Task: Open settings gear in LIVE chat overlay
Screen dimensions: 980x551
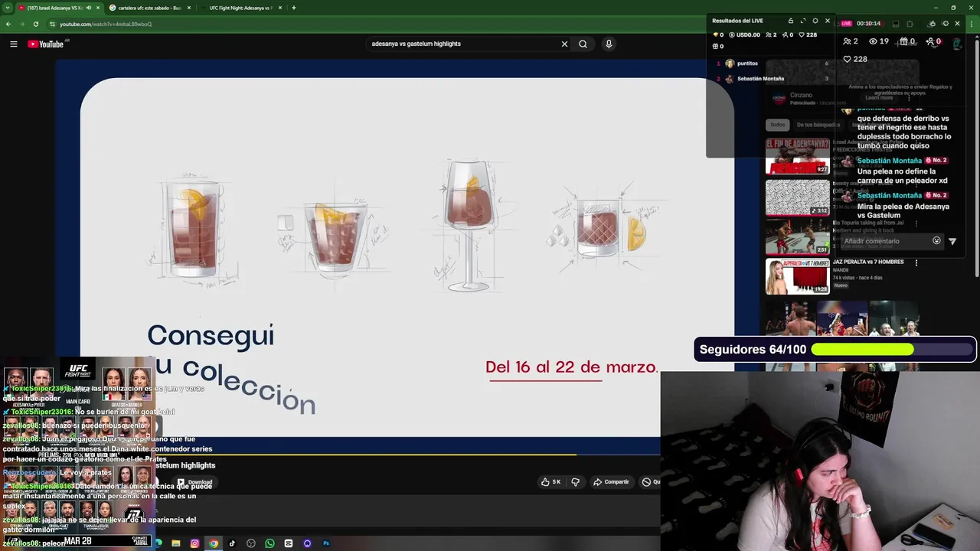Action: click(x=945, y=24)
